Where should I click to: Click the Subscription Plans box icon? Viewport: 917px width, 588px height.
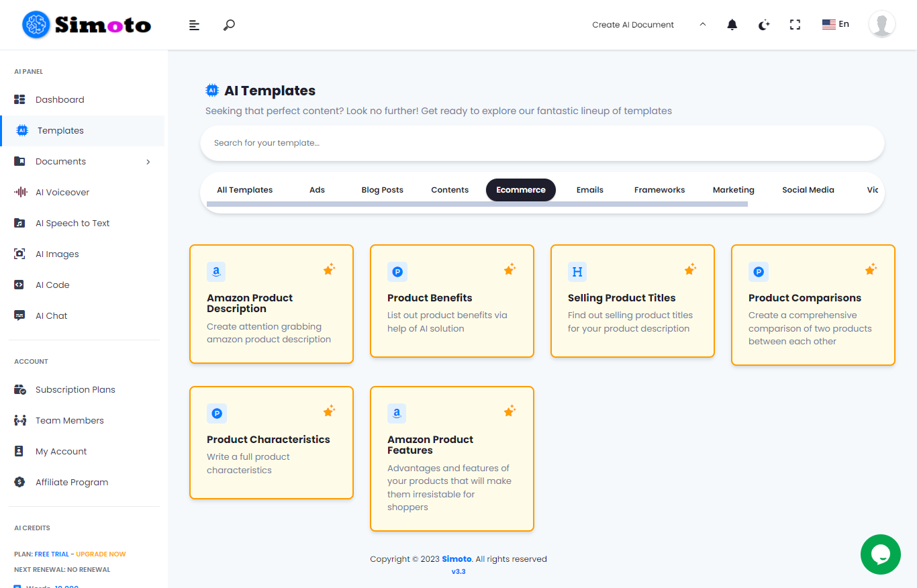(20, 389)
